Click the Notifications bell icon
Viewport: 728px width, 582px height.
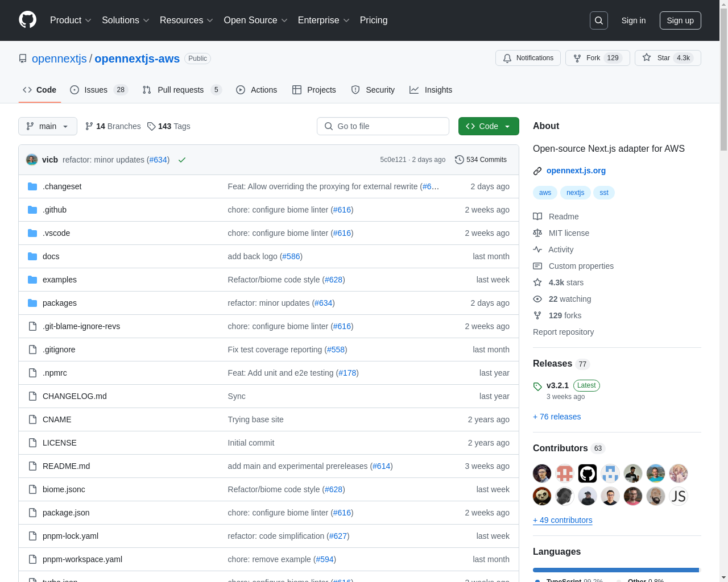pos(507,58)
